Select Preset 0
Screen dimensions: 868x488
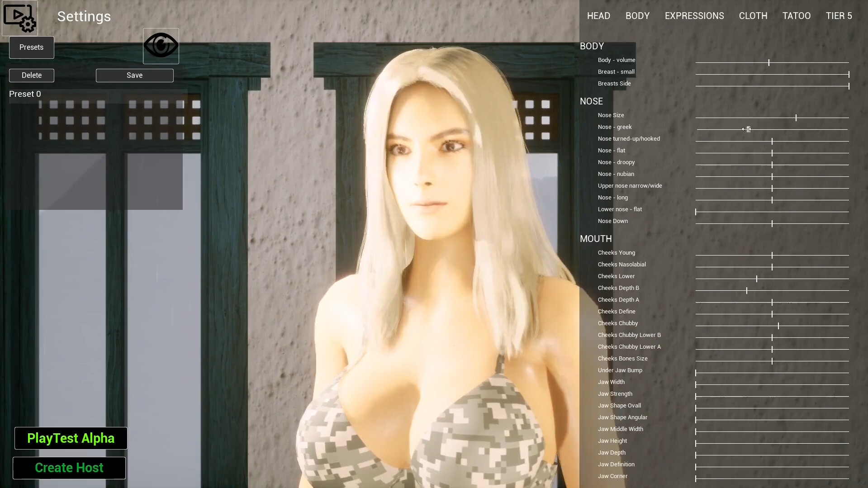point(25,94)
